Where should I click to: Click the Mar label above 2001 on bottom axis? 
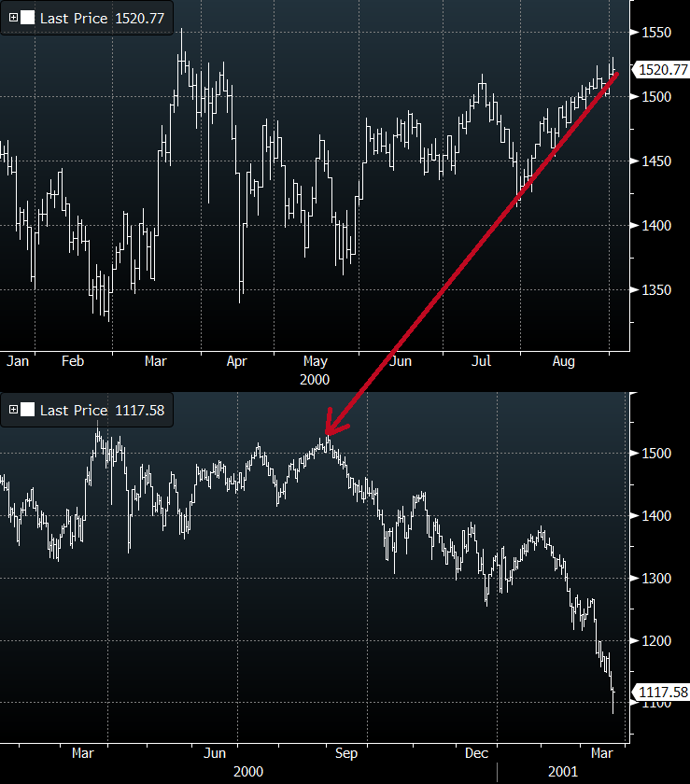pos(601,753)
